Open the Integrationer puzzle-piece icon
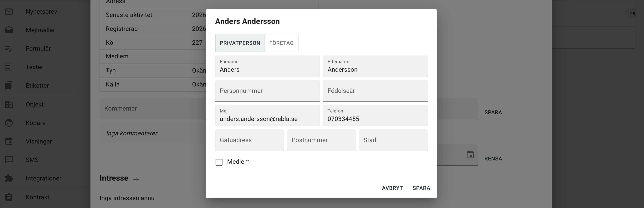This screenshot has width=644, height=208. point(9,178)
